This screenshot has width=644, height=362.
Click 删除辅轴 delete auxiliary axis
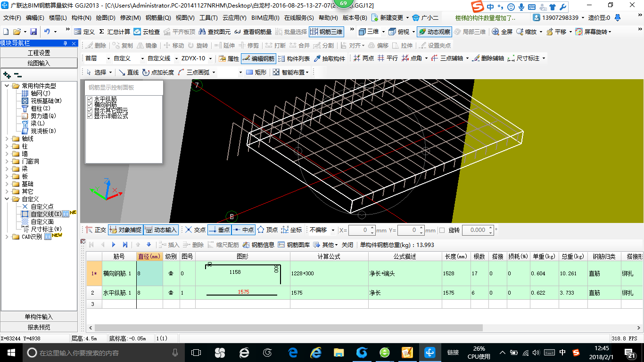(x=488, y=58)
